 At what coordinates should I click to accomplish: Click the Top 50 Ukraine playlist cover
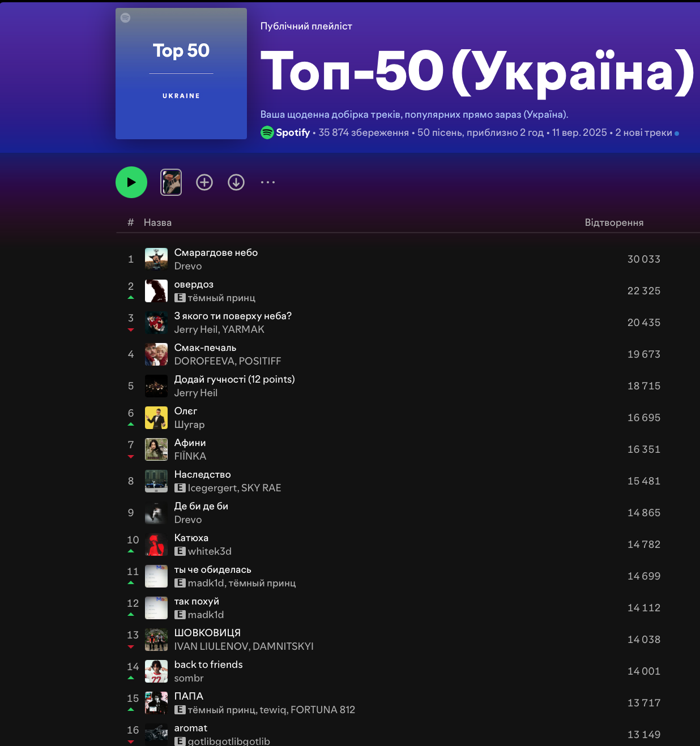(181, 74)
